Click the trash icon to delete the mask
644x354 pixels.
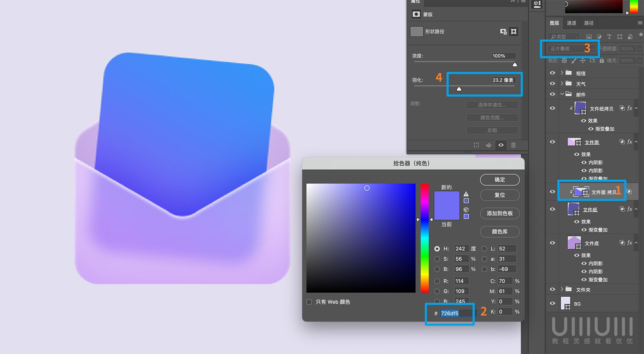(x=513, y=145)
